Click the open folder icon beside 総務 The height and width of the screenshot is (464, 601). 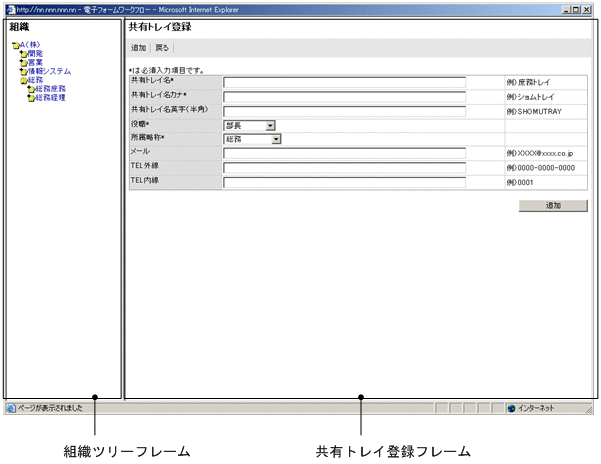point(23,80)
